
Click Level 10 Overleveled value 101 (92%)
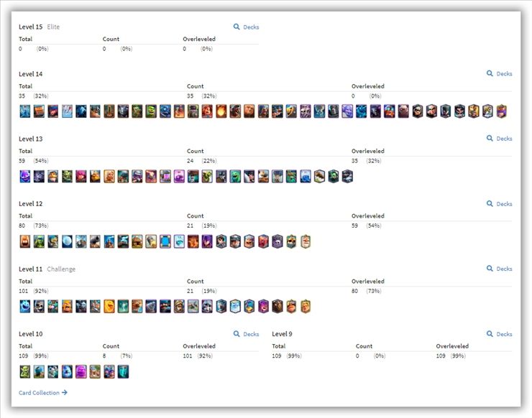(x=198, y=356)
